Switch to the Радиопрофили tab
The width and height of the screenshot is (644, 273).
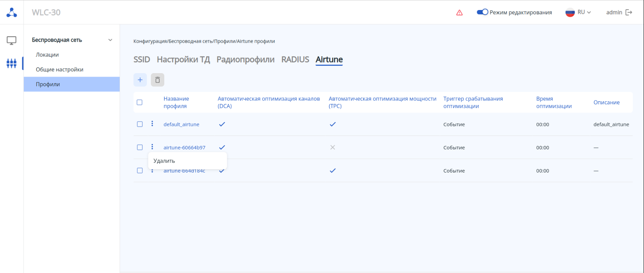(x=245, y=59)
